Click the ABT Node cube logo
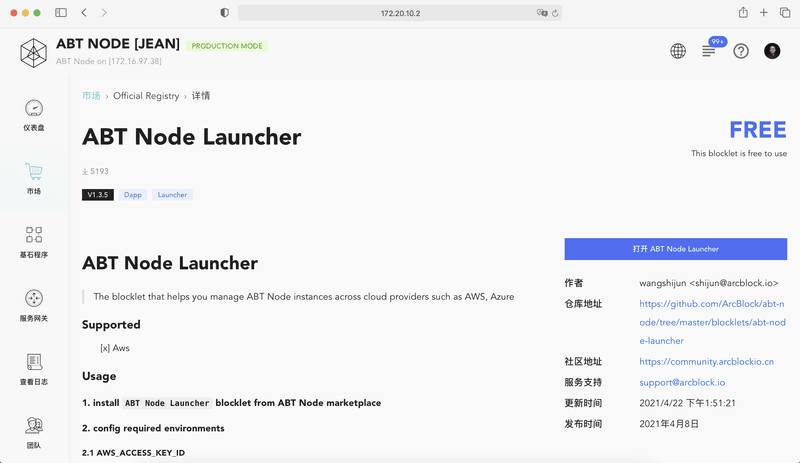The width and height of the screenshot is (800, 463). 34,51
